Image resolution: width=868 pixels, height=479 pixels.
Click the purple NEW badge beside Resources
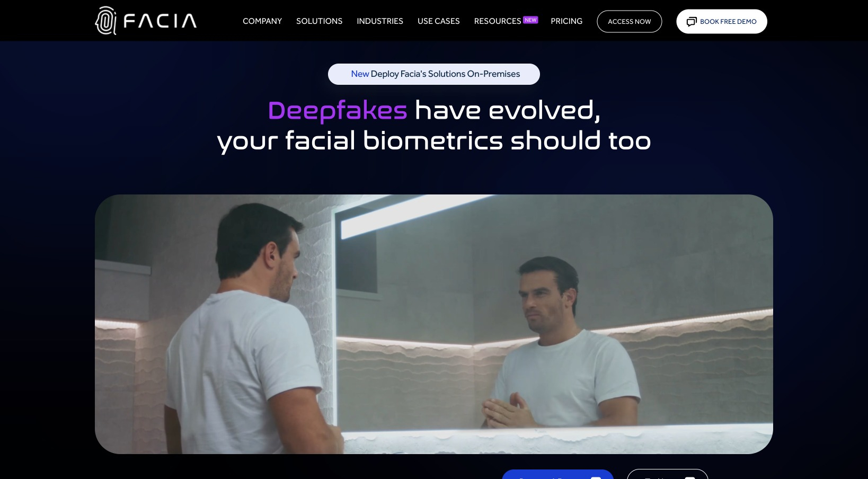tap(530, 20)
